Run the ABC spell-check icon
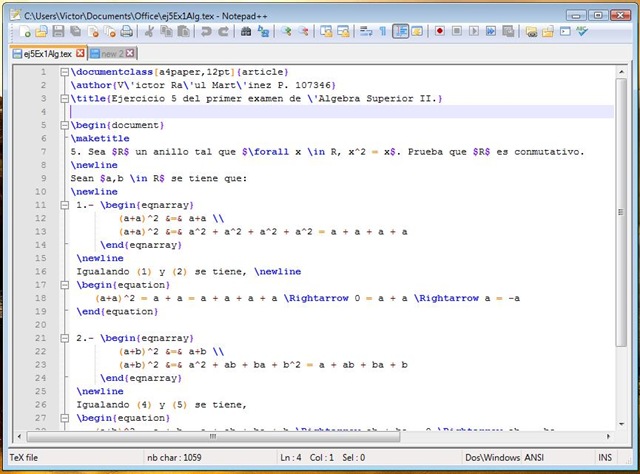 tap(582, 31)
